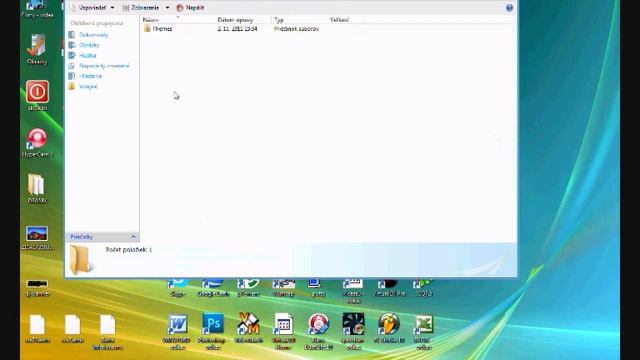Click the Napáliť burn button

(x=190, y=8)
